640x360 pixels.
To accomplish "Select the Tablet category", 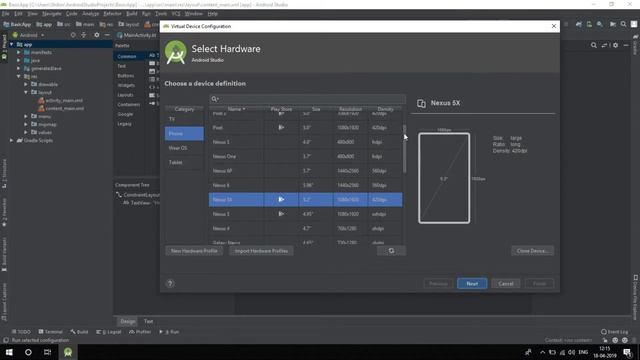I will click(184, 162).
